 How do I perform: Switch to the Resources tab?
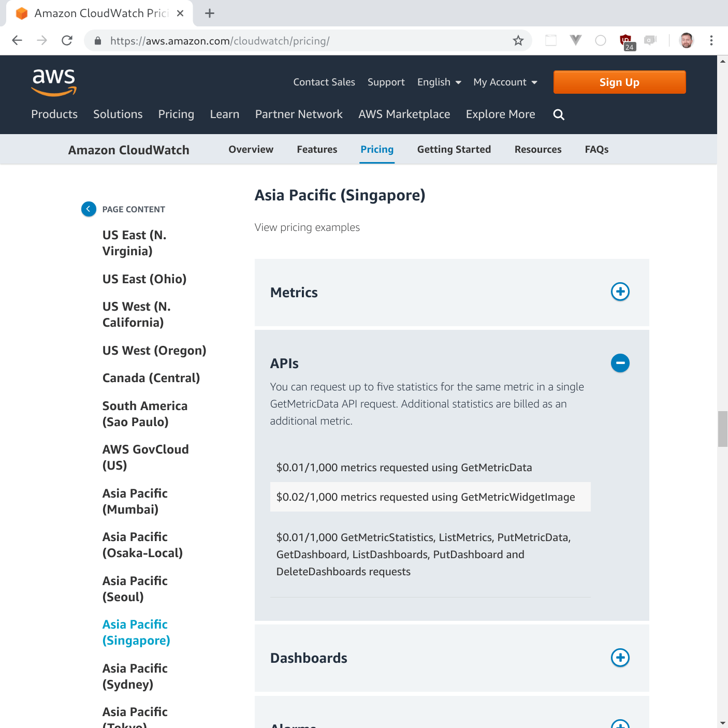pyautogui.click(x=538, y=149)
